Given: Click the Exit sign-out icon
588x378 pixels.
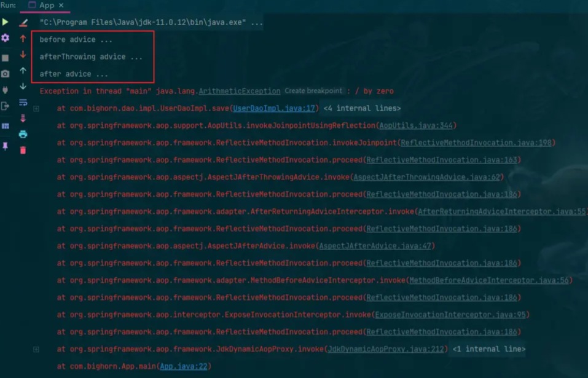Looking at the screenshot, I should tap(6, 106).
